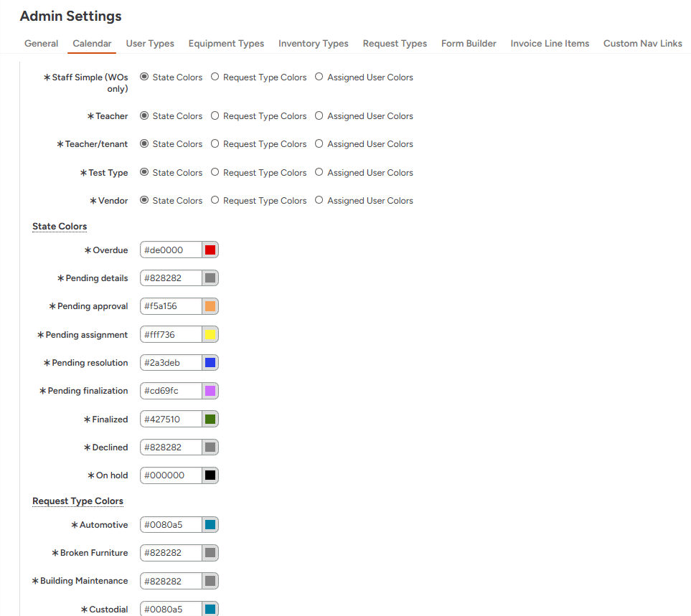
Task: Open the blue Pending resolution color swatch
Action: (210, 363)
